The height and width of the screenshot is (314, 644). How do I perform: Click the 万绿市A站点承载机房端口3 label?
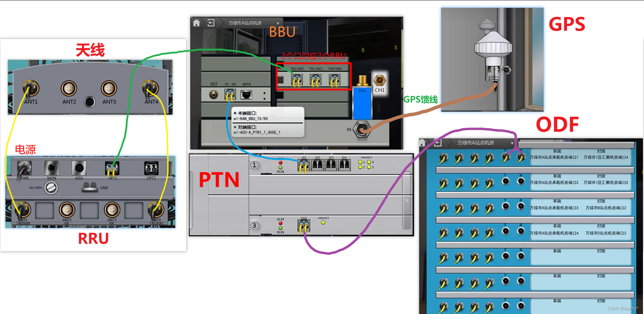[x=554, y=208]
